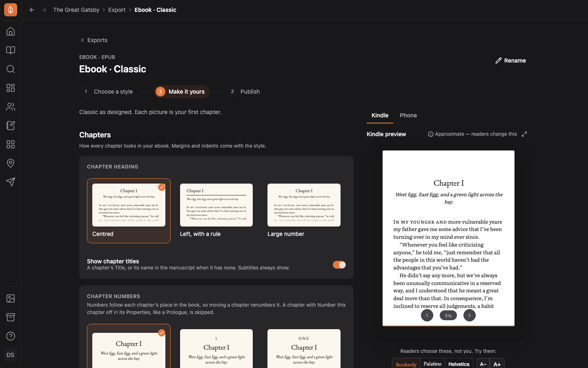This screenshot has height=368, width=588.
Task: Set preview font to Helvetica
Action: point(459,364)
